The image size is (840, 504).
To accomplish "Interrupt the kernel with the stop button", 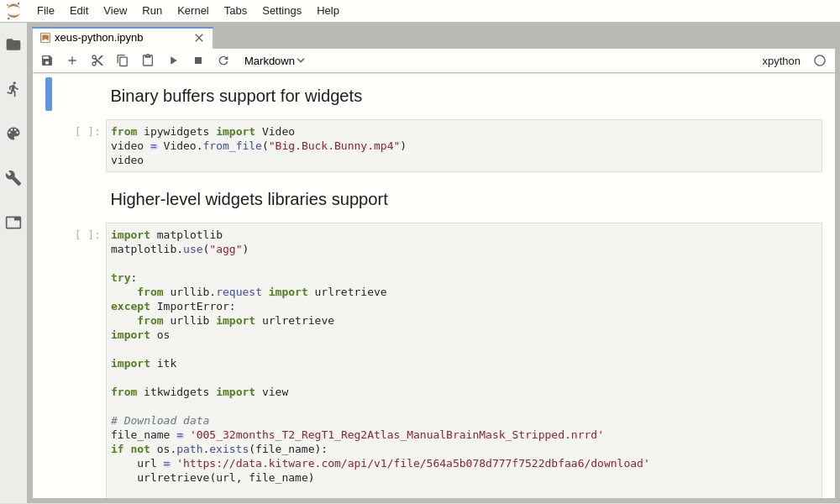I will [198, 60].
